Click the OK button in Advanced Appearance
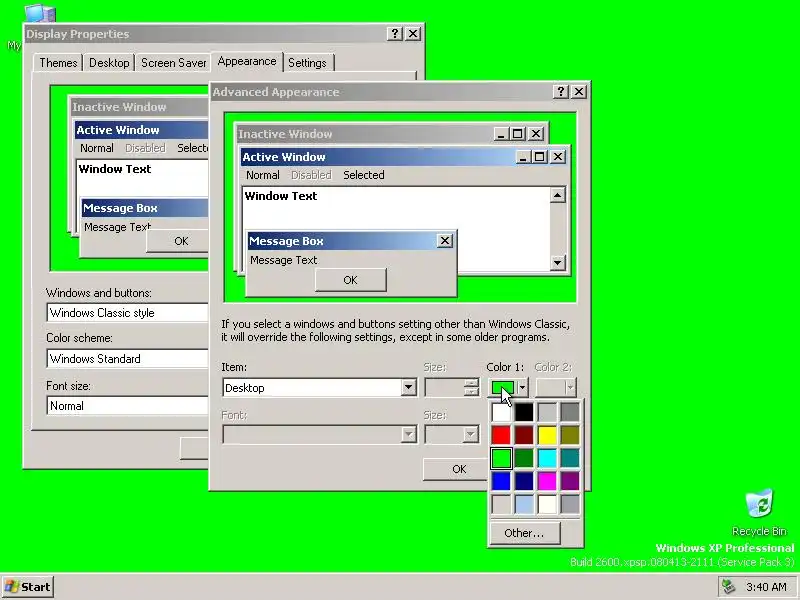This screenshot has height=600, width=800. click(455, 469)
